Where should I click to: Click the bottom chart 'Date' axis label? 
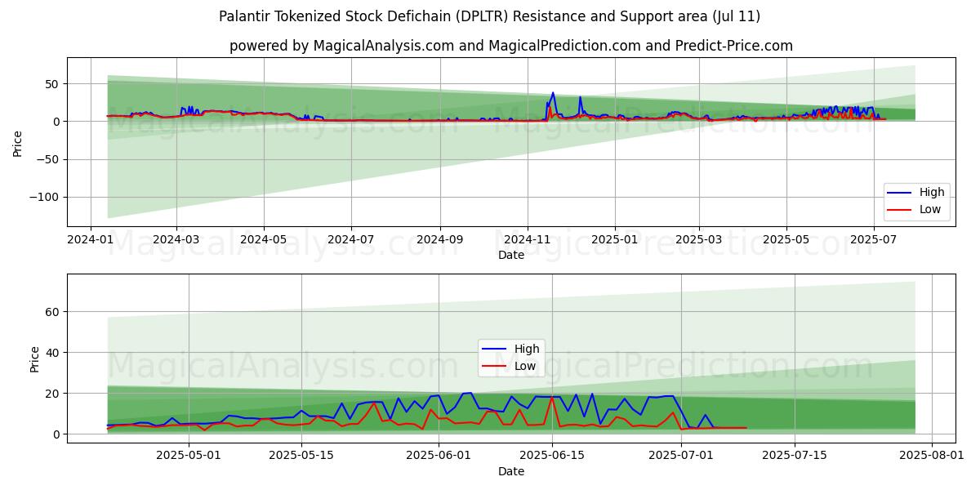click(x=511, y=471)
